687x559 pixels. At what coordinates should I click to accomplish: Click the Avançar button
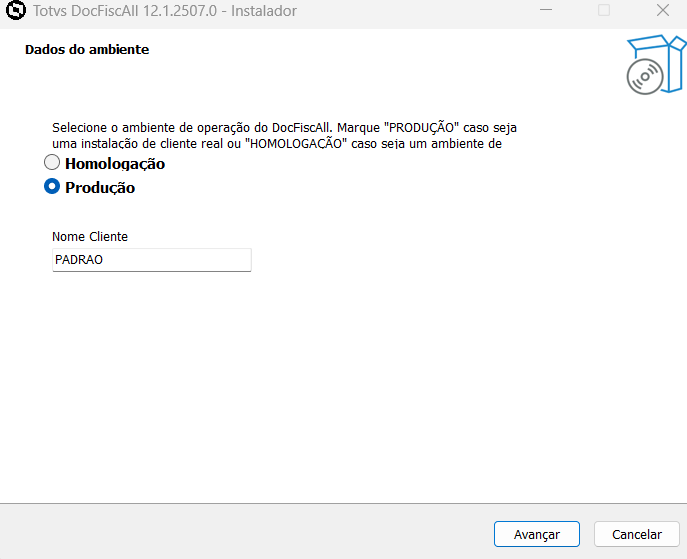(537, 534)
